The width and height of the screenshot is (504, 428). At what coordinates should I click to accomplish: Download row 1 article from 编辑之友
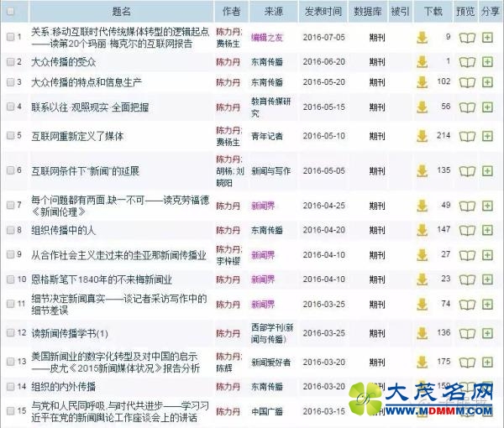[x=422, y=38]
